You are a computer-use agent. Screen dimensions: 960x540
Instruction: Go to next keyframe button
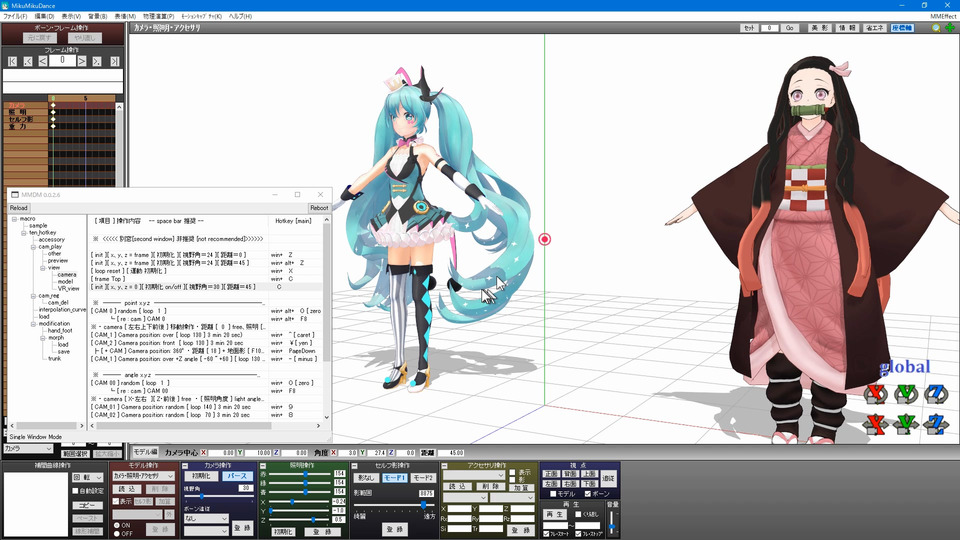click(97, 61)
